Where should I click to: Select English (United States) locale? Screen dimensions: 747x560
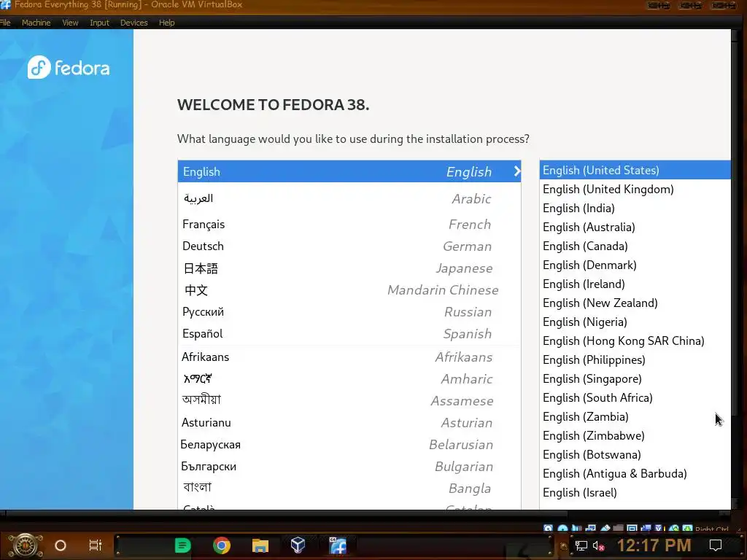coord(635,170)
